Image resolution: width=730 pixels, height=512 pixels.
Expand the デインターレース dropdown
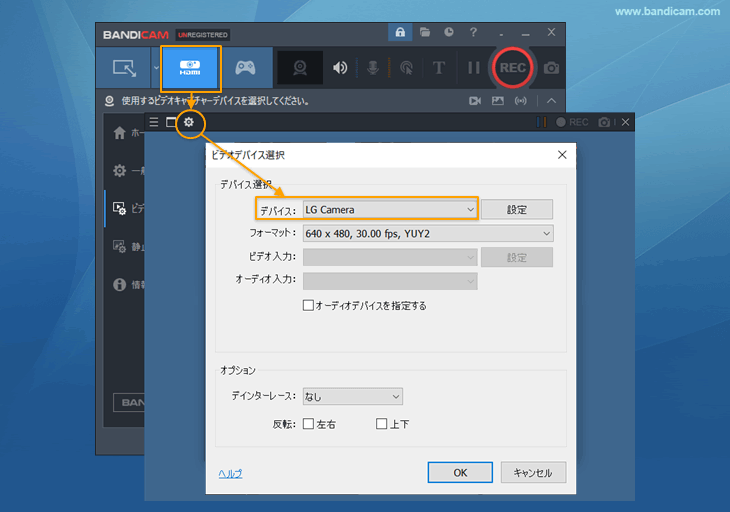click(352, 397)
